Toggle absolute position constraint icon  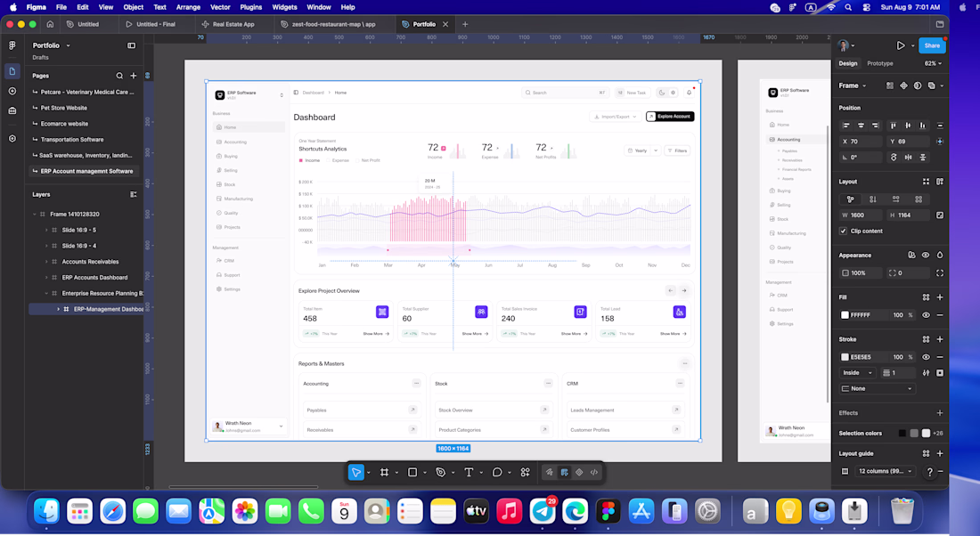(939, 142)
